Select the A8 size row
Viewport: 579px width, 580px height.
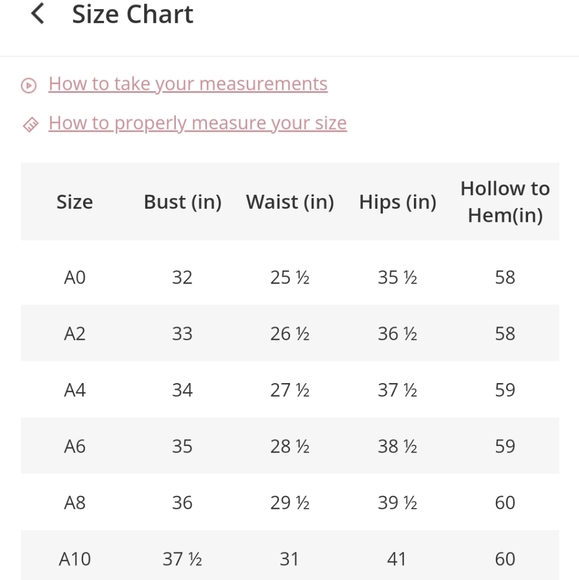(290, 502)
